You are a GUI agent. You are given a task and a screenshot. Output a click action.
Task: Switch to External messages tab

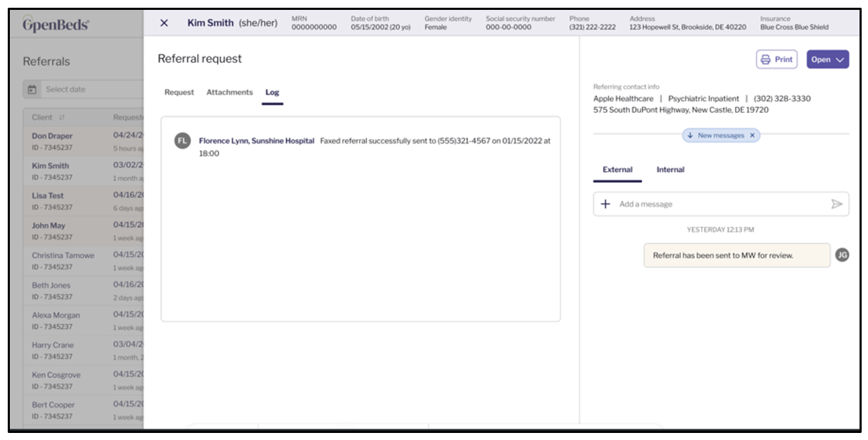(x=618, y=170)
